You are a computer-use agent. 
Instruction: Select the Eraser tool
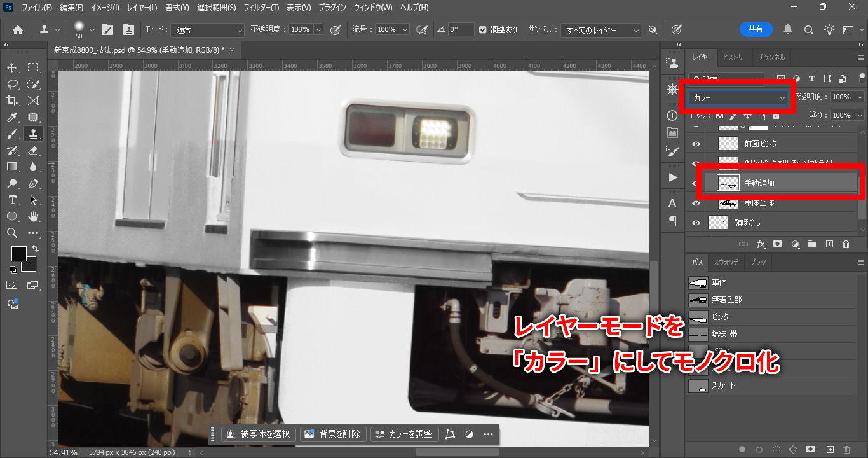34,150
